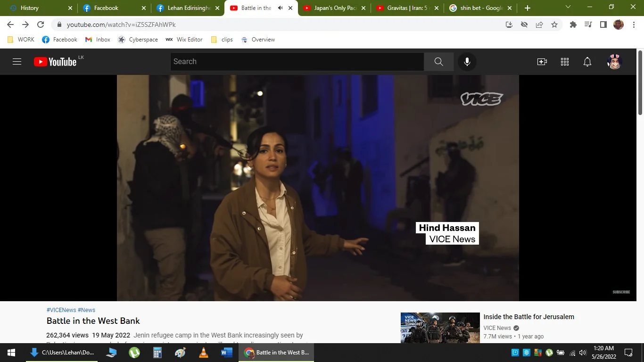644x362 pixels.
Task: Open the Create video camera icon
Action: point(542,62)
